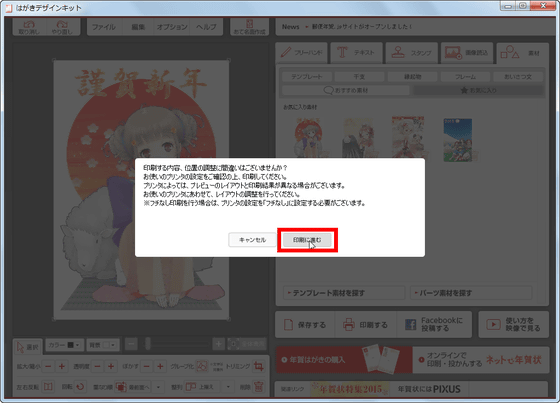Screen dimensions: 560x403
Task: Click the zoom slider handle
Action: (x=148, y=344)
